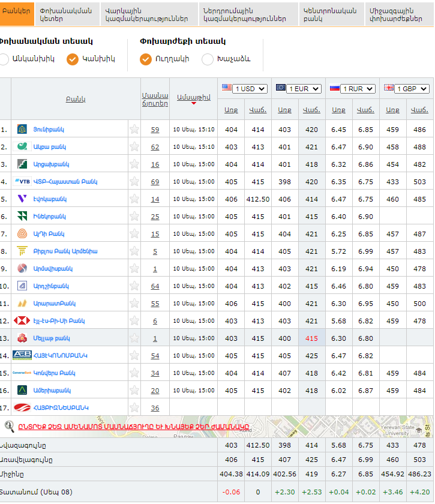
Task: Open the Կենտրոնական բանկ tab
Action: pyautogui.click(x=331, y=14)
